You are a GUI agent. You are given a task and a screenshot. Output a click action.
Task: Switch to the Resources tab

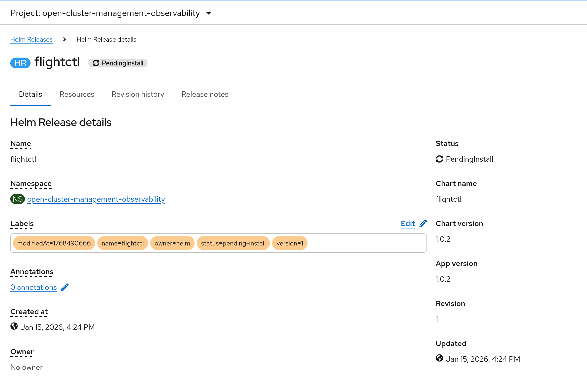[x=77, y=94]
